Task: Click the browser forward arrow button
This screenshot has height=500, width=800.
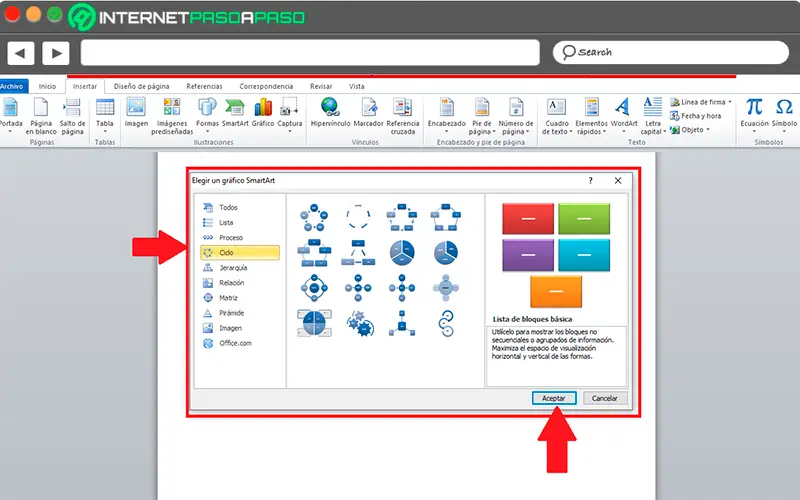Action: (56, 53)
